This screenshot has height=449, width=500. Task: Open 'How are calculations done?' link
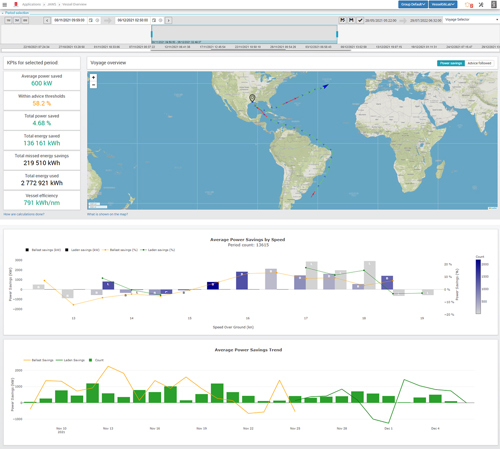coord(24,214)
